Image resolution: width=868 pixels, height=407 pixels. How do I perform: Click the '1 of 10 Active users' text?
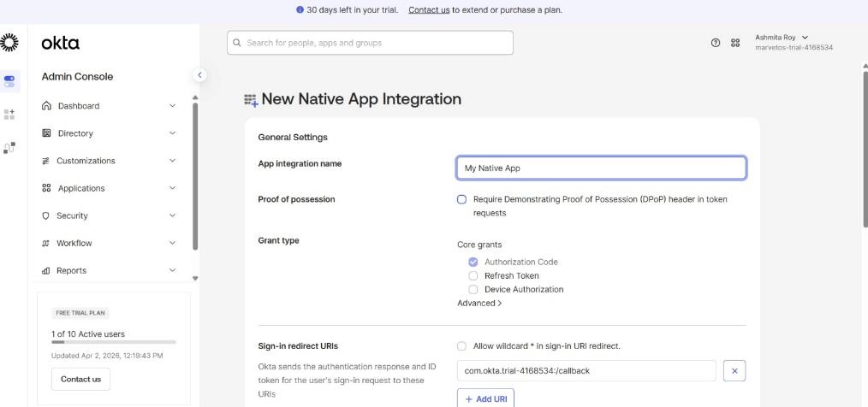click(x=88, y=334)
